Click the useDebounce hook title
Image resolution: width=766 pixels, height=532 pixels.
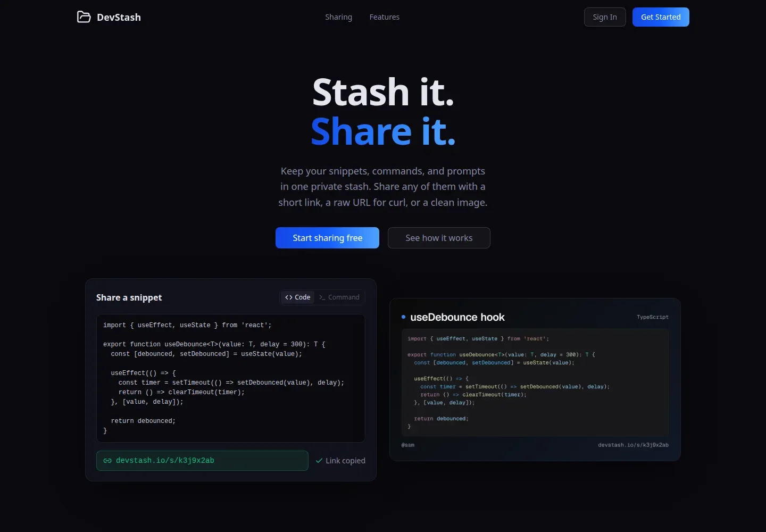coord(457,317)
